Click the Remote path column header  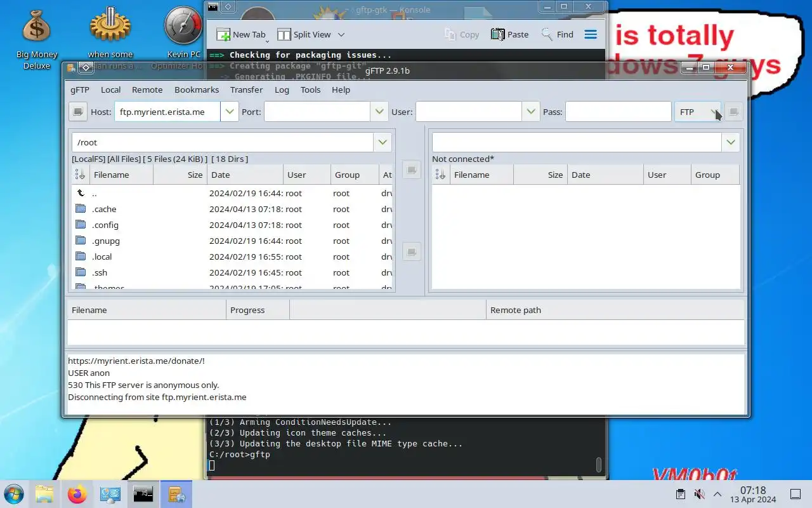coord(615,310)
